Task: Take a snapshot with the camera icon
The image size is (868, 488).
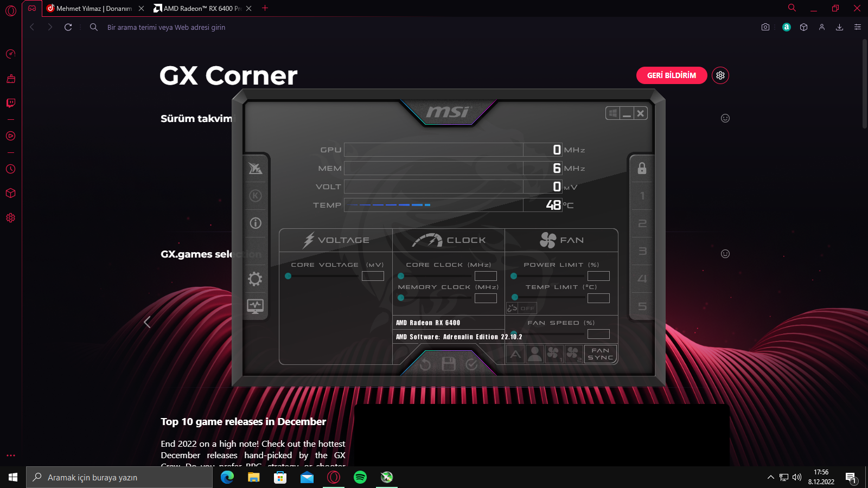Action: pyautogui.click(x=765, y=27)
